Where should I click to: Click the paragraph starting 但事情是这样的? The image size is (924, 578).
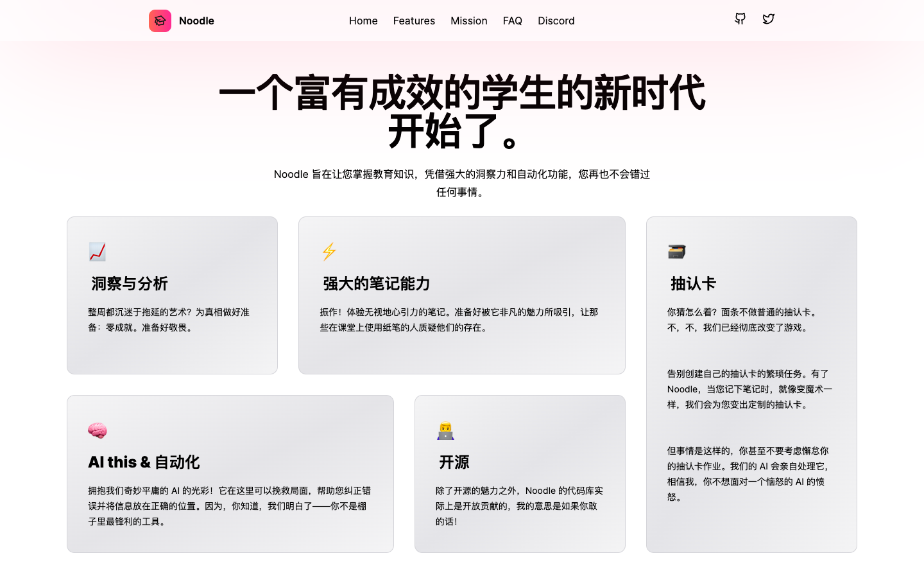(x=748, y=474)
